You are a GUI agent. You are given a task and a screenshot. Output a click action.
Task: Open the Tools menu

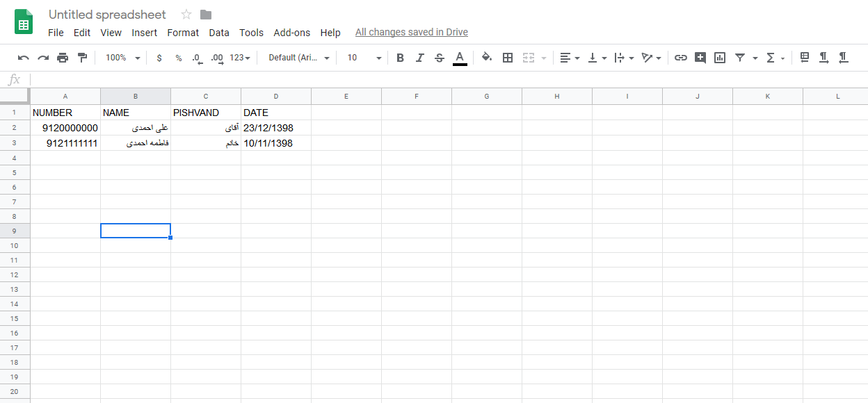[251, 33]
